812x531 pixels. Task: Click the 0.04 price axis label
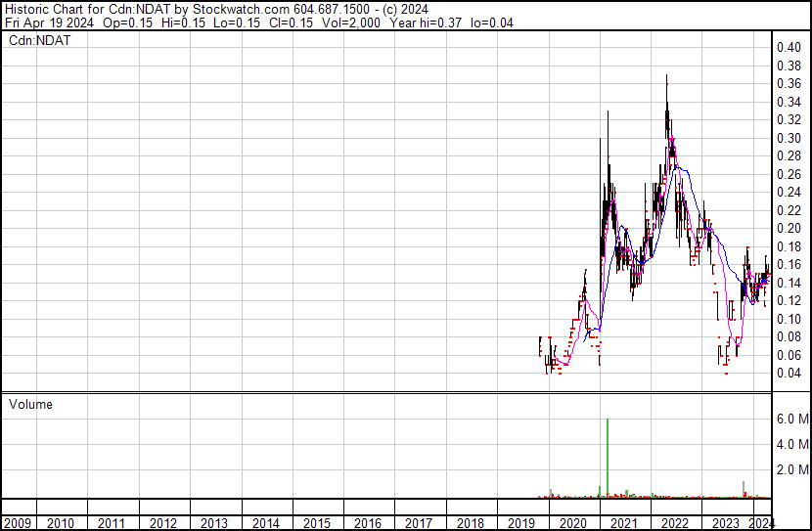coord(789,373)
